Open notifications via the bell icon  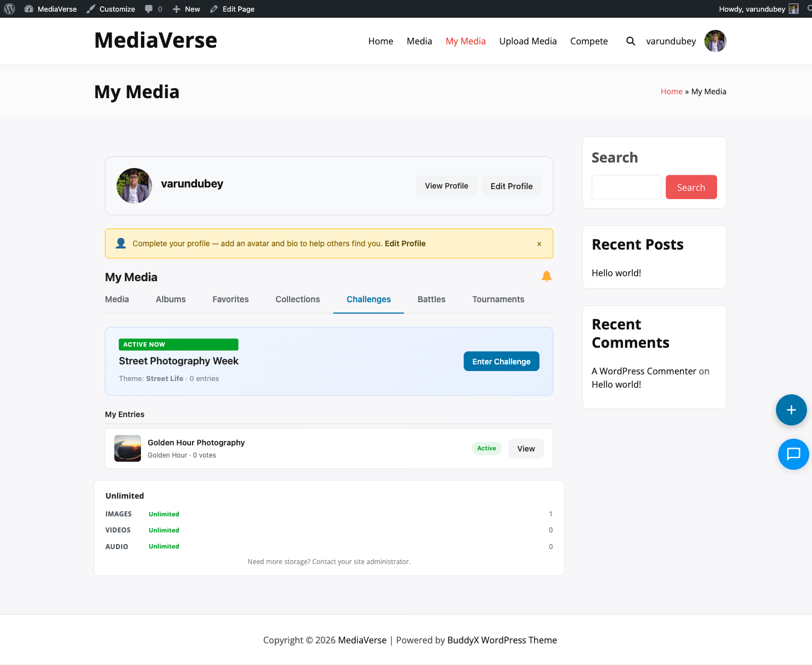pyautogui.click(x=546, y=276)
